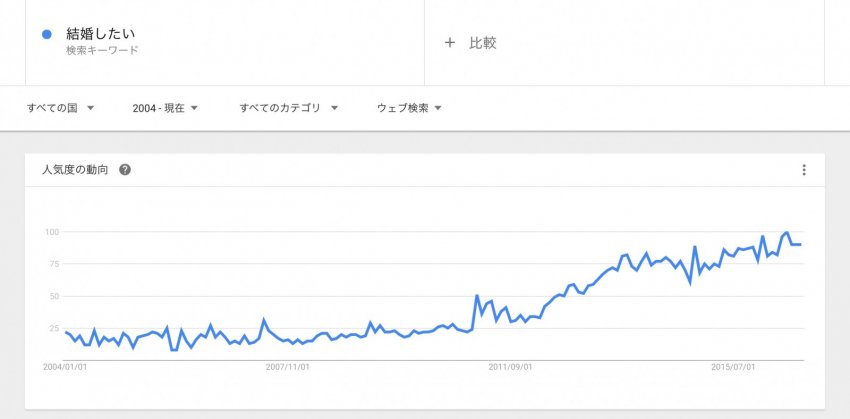The width and height of the screenshot is (850, 419).
Task: Click the 検索キーワード label under term
Action: pos(102,50)
